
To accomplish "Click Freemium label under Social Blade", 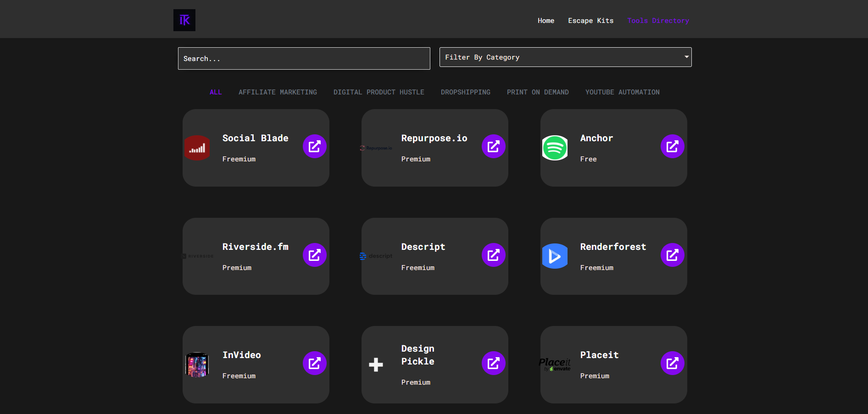I will (x=239, y=159).
